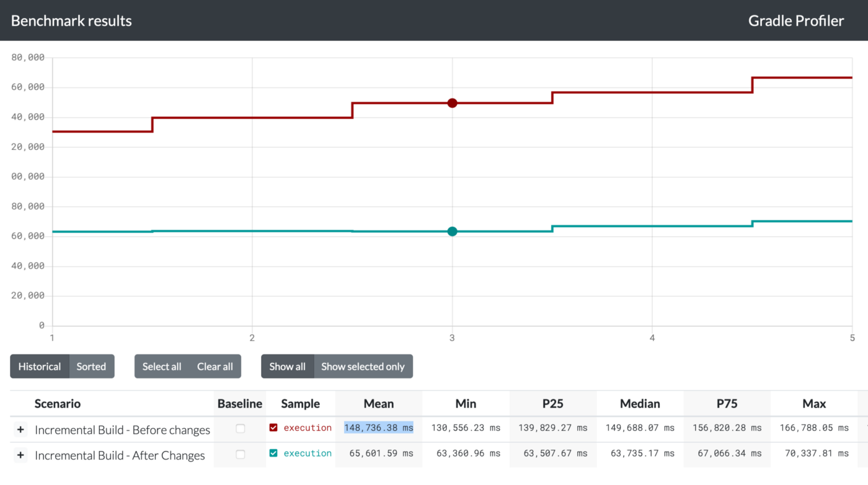Image resolution: width=868 pixels, height=485 pixels.
Task: Click the 156,820.28 ms P75 value
Action: (x=727, y=427)
